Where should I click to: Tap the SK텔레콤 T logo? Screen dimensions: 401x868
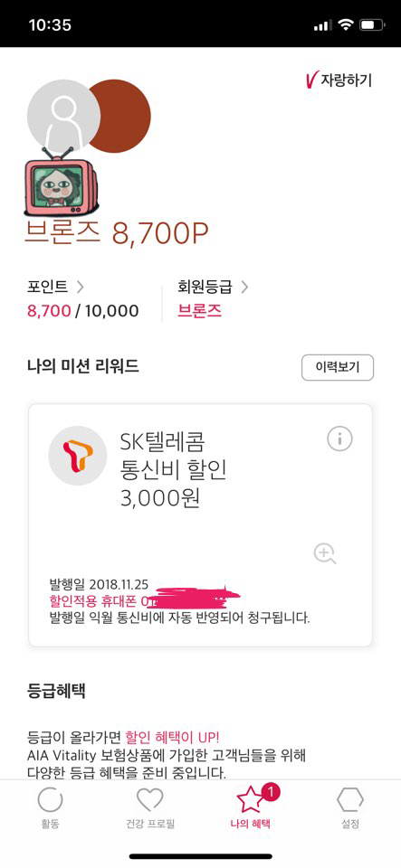point(78,455)
